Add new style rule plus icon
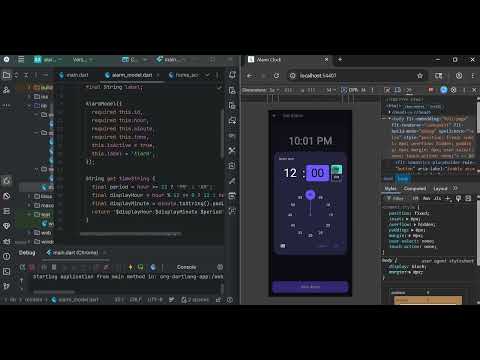Screen dimensions: 480x360 coord(448,198)
